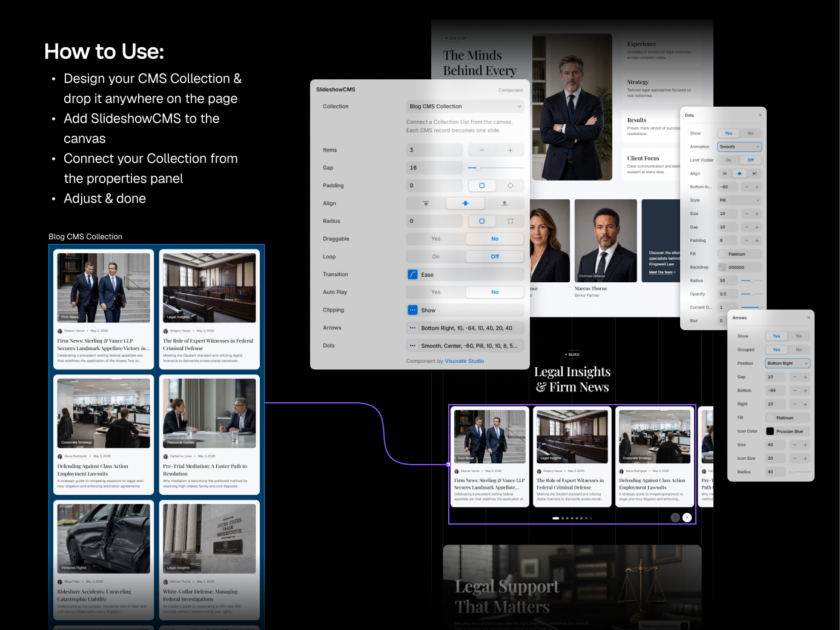Adjust the Opacity slider in Dots panel
The width and height of the screenshot is (840, 630).
(752, 294)
